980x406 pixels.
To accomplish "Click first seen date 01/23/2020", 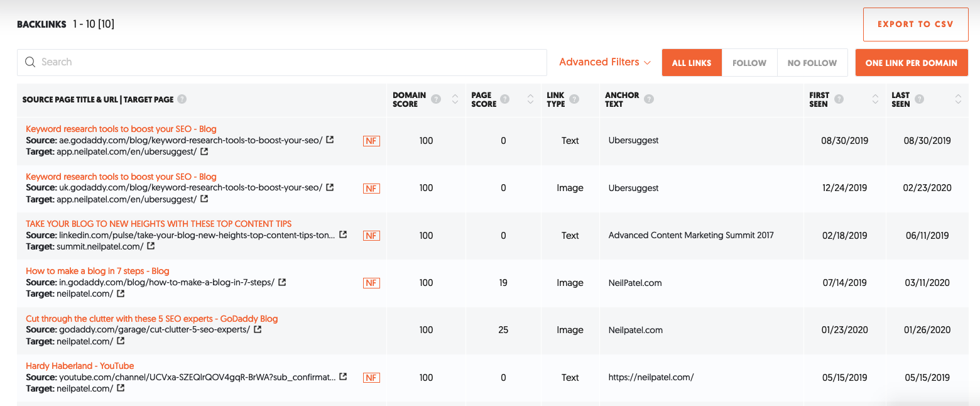I will pyautogui.click(x=844, y=330).
